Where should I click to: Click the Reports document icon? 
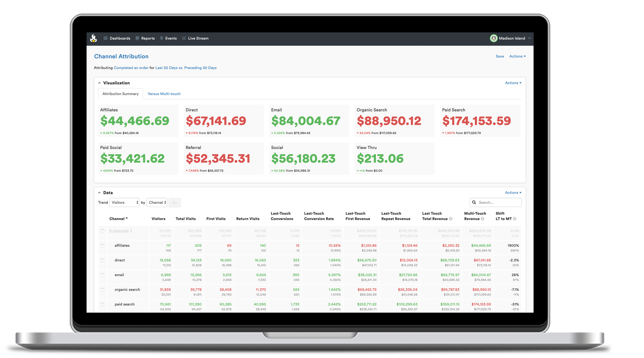tap(137, 38)
